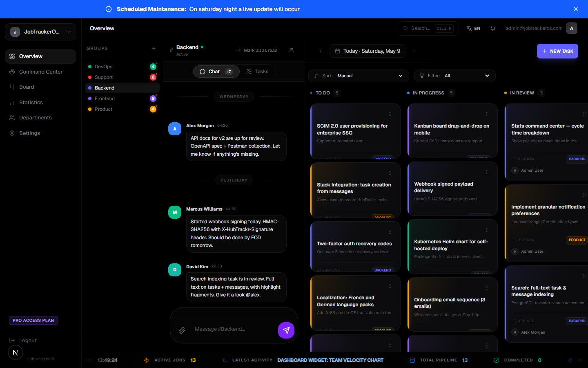588x368 pixels.
Task: Click the info icon in the maintenance banner
Action: tap(109, 9)
